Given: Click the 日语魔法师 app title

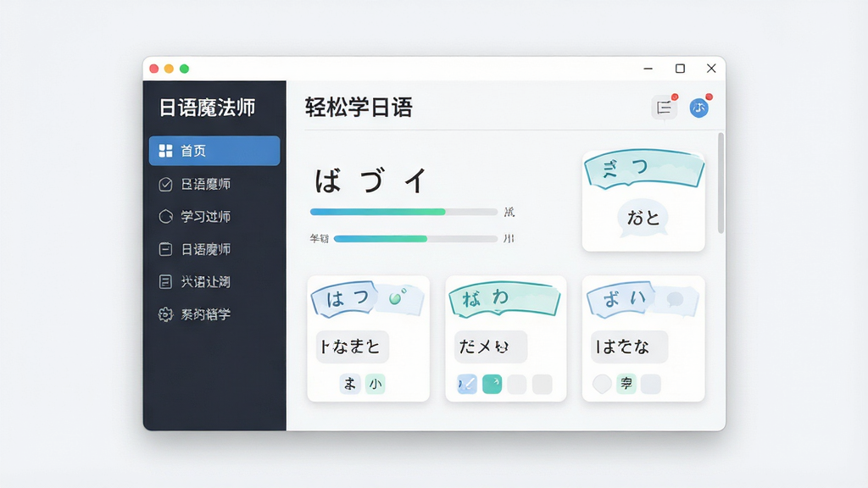Looking at the screenshot, I should click(208, 108).
